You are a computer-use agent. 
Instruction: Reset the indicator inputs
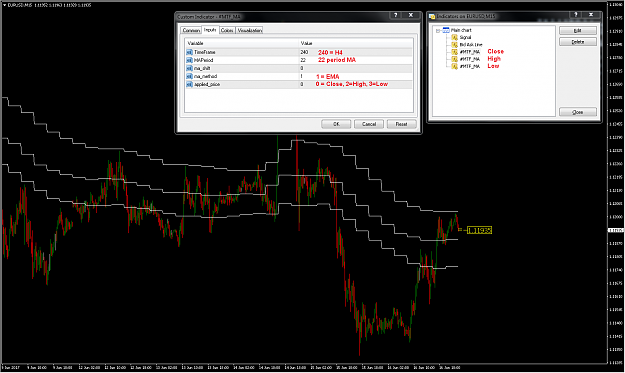pos(401,124)
